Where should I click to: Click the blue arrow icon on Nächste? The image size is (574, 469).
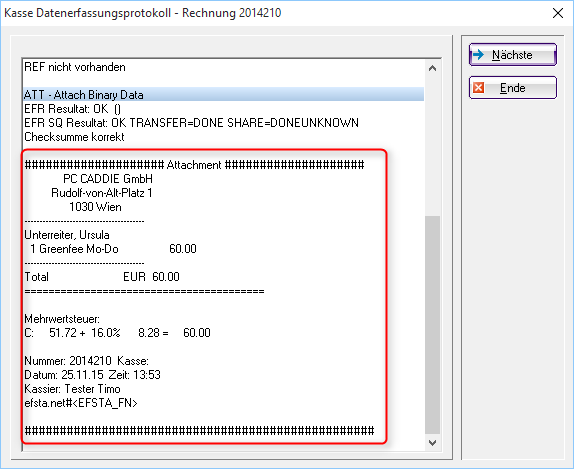tap(478, 55)
